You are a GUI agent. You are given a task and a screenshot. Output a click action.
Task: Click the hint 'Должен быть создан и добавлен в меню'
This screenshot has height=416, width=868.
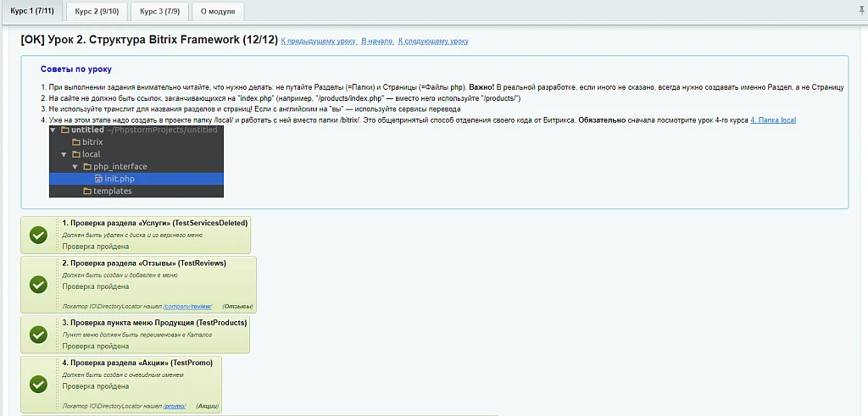(x=120, y=275)
